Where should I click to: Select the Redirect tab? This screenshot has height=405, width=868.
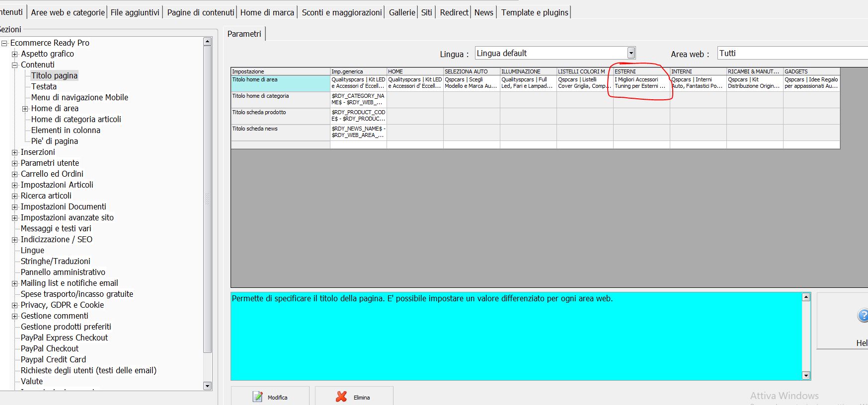[454, 12]
